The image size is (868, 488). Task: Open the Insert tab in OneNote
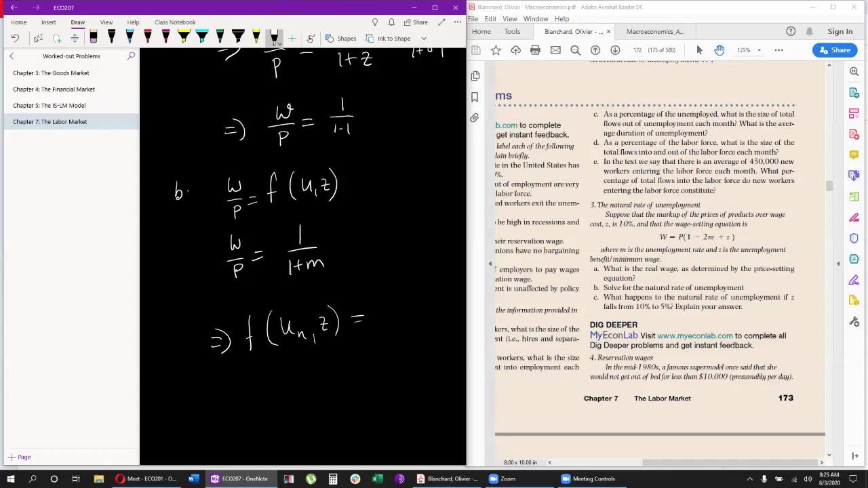tap(48, 22)
